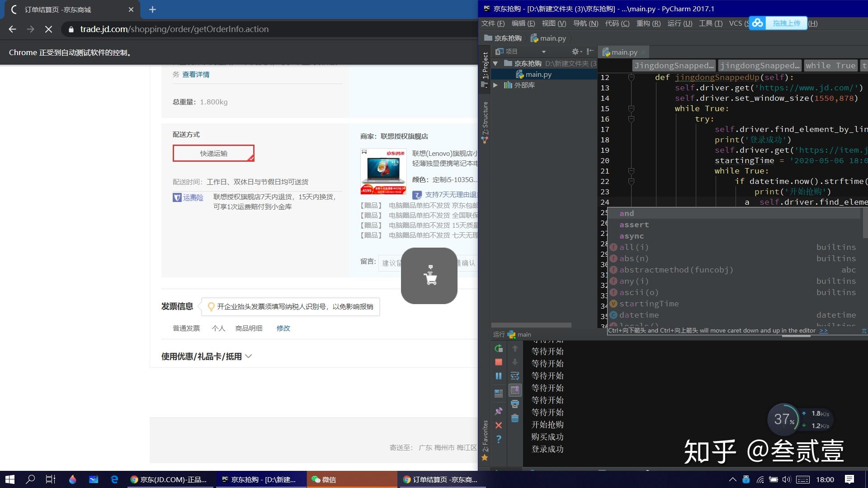Rerun the main script

(499, 348)
